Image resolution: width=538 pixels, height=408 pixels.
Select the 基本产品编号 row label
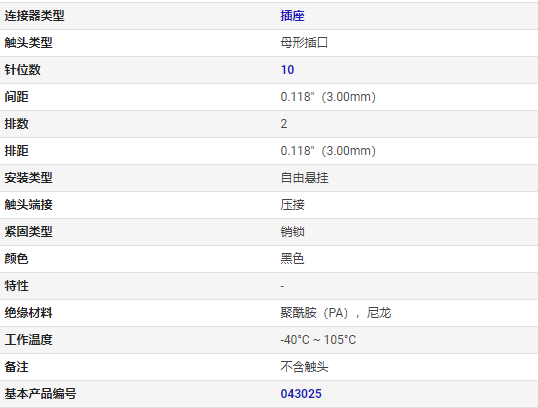tap(40, 394)
